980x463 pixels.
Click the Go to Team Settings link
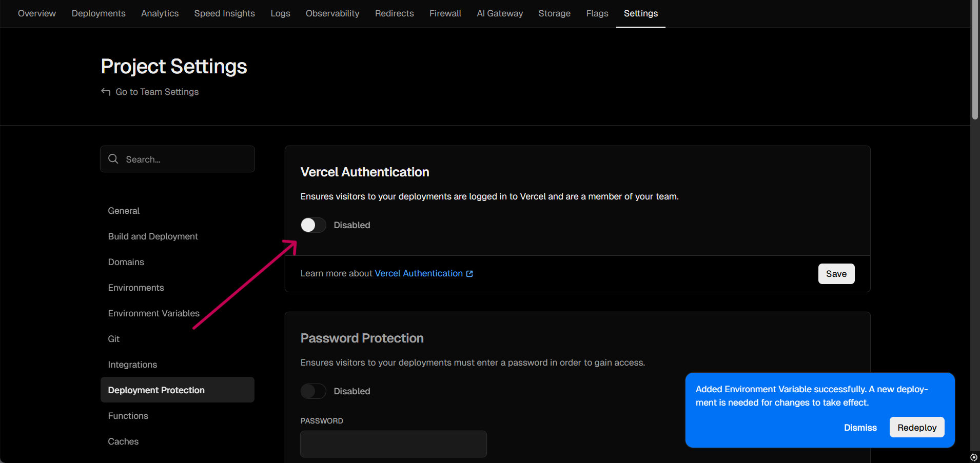(157, 92)
